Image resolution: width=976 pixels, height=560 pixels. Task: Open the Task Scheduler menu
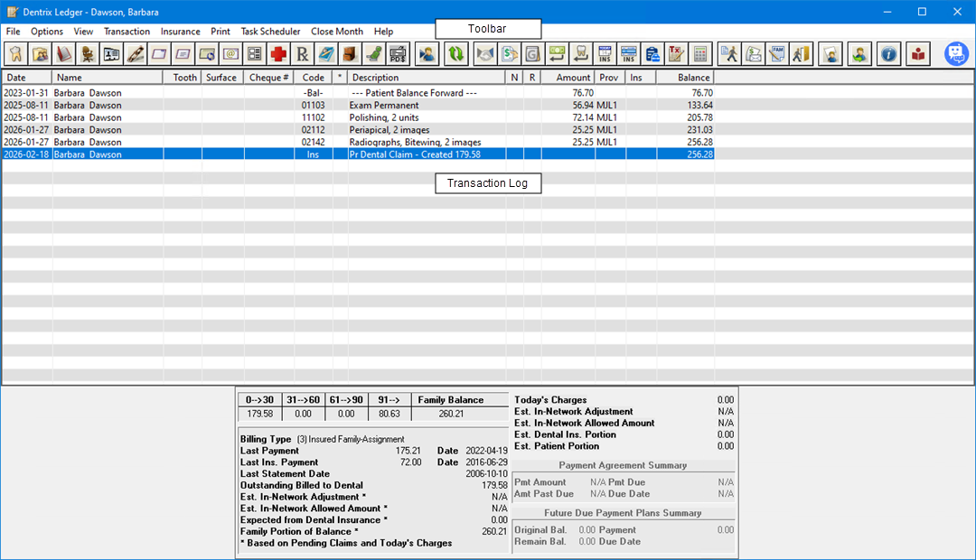point(270,32)
